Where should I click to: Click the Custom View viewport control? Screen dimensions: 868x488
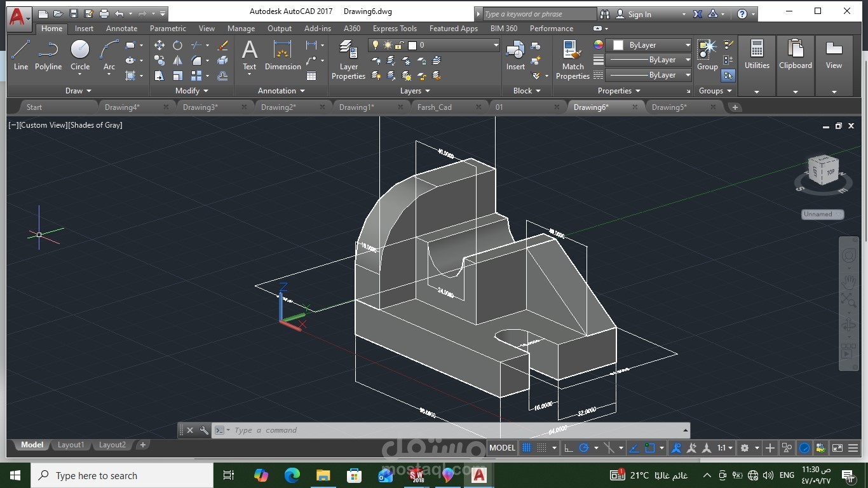point(43,125)
